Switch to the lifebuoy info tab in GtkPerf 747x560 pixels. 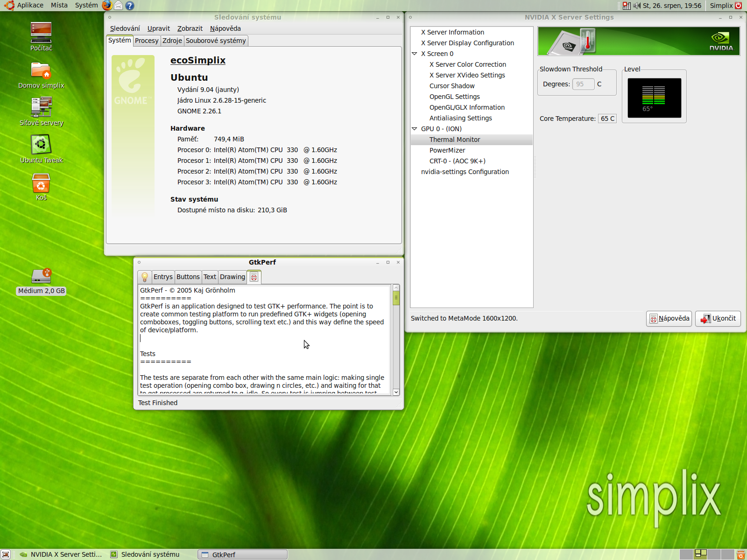click(x=254, y=277)
